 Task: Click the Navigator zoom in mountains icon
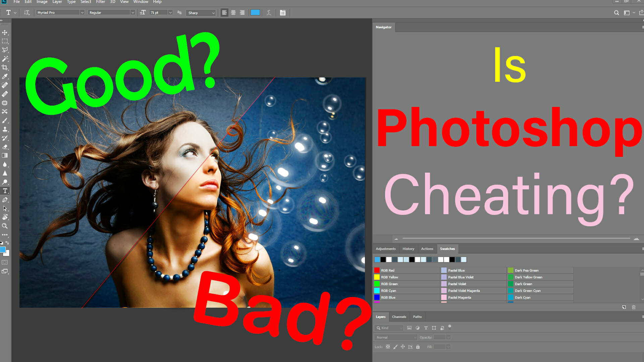point(636,239)
